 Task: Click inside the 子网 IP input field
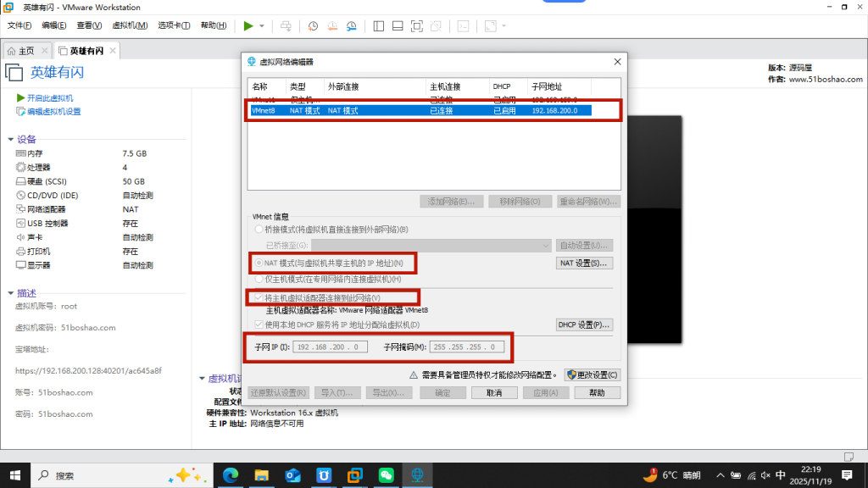point(331,346)
